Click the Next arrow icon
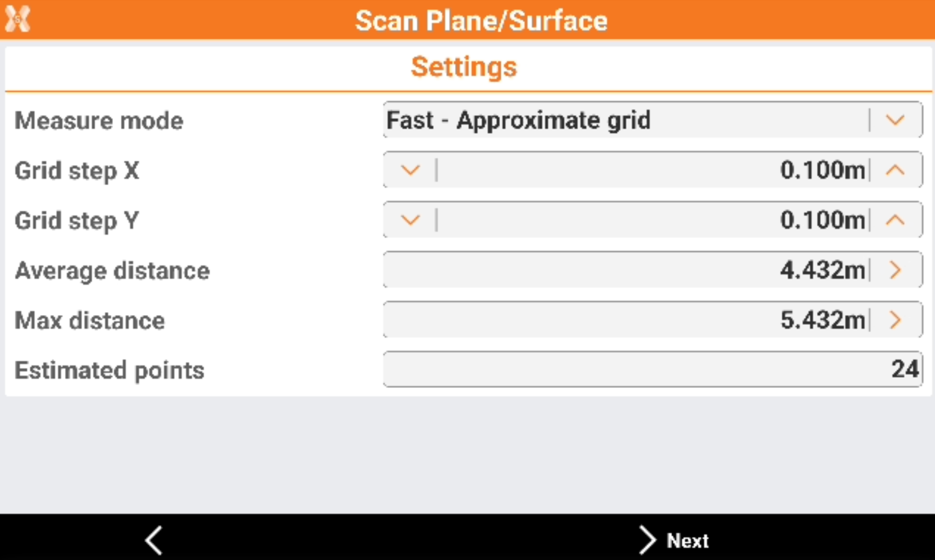The image size is (935, 560). coord(647,540)
